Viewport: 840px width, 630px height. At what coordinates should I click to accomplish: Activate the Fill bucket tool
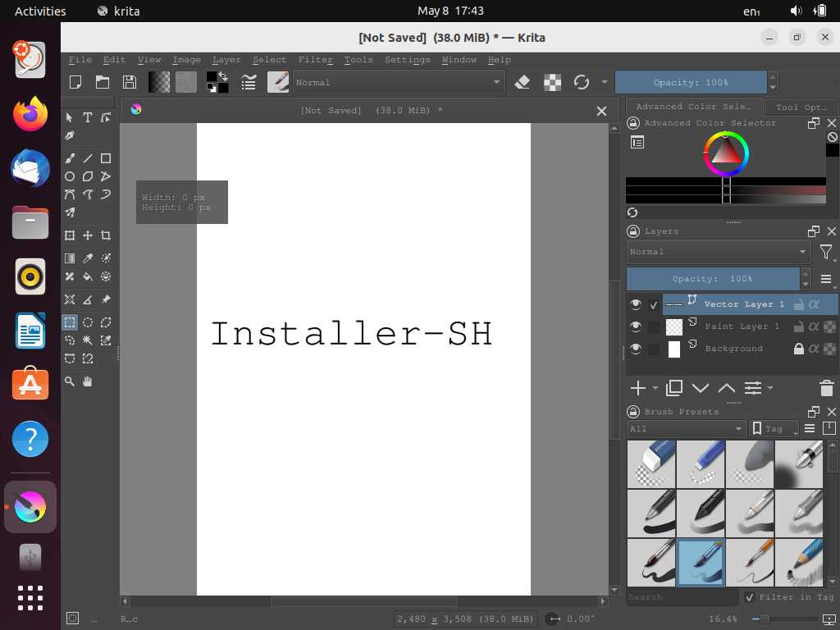click(88, 277)
